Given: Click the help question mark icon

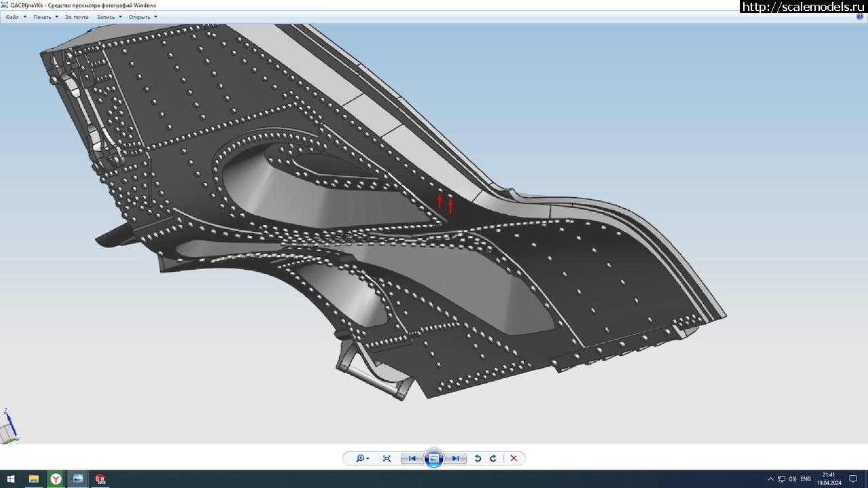Looking at the screenshot, I should pos(861,16).
